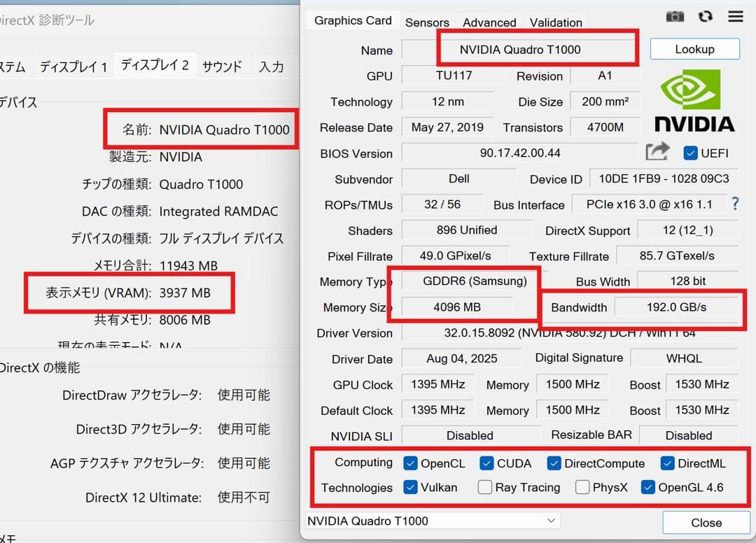The height and width of the screenshot is (543, 756).
Task: Switch to the Sensors tab
Action: 427,21
